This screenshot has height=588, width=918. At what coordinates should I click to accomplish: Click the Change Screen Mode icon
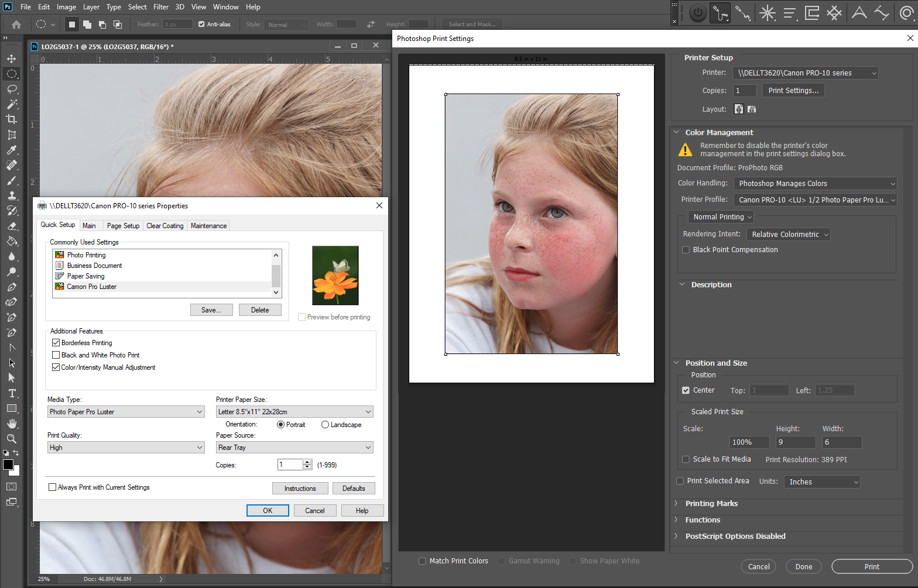pos(11,502)
